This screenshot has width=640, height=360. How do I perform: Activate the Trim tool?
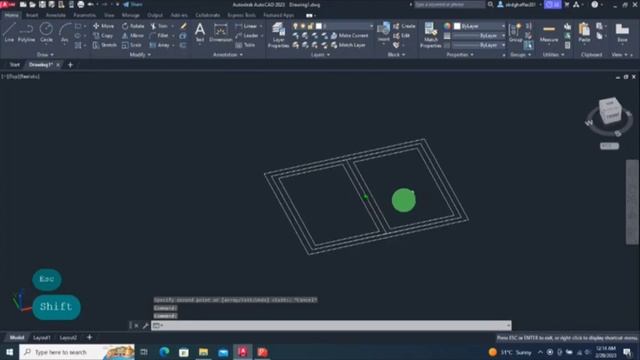click(160, 26)
